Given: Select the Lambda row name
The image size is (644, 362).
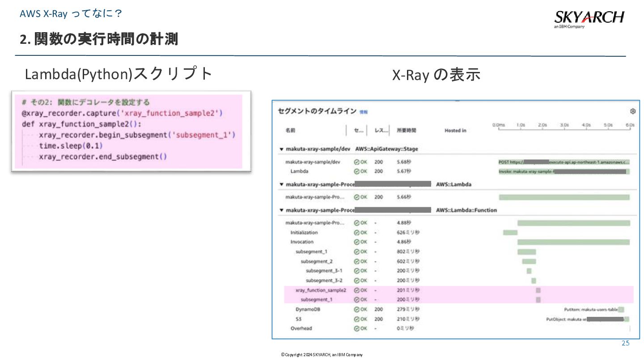Looking at the screenshot, I should (299, 171).
